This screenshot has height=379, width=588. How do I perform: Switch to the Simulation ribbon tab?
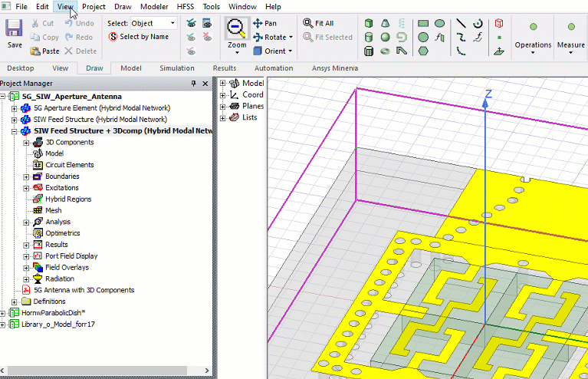pos(176,68)
